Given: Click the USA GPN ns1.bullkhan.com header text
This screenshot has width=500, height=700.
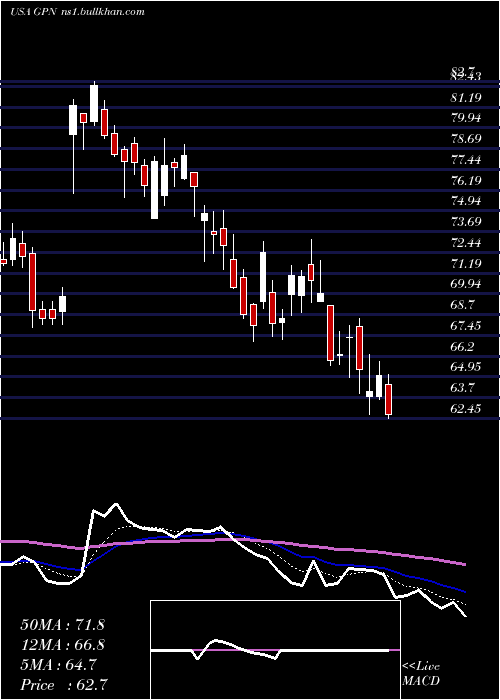Looking at the screenshot, I should 77,12.
